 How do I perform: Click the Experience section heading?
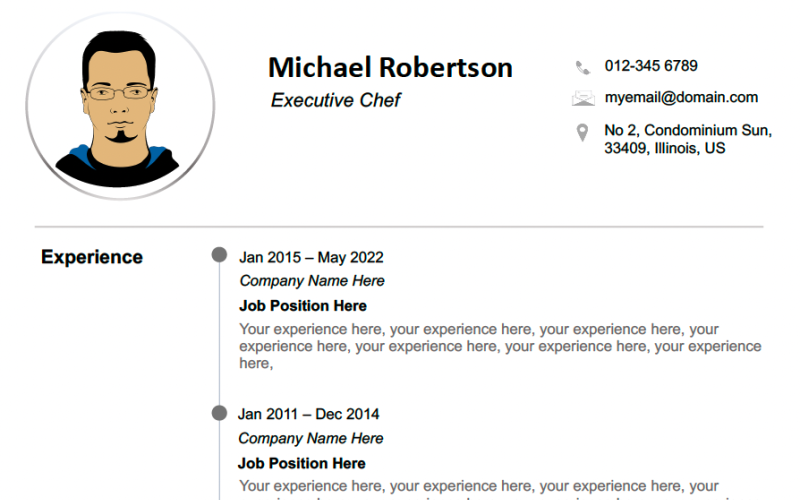pos(92,257)
